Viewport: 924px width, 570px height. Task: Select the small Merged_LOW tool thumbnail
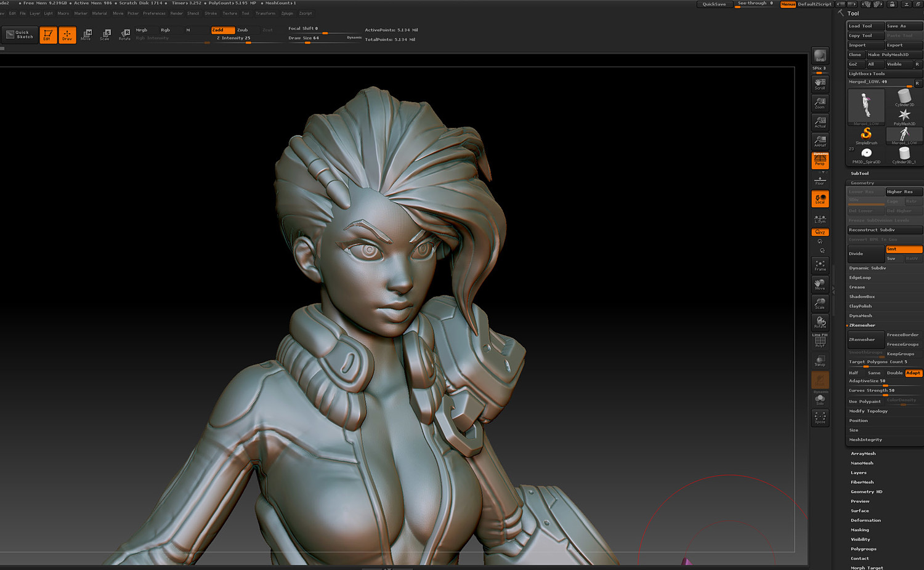[904, 136]
